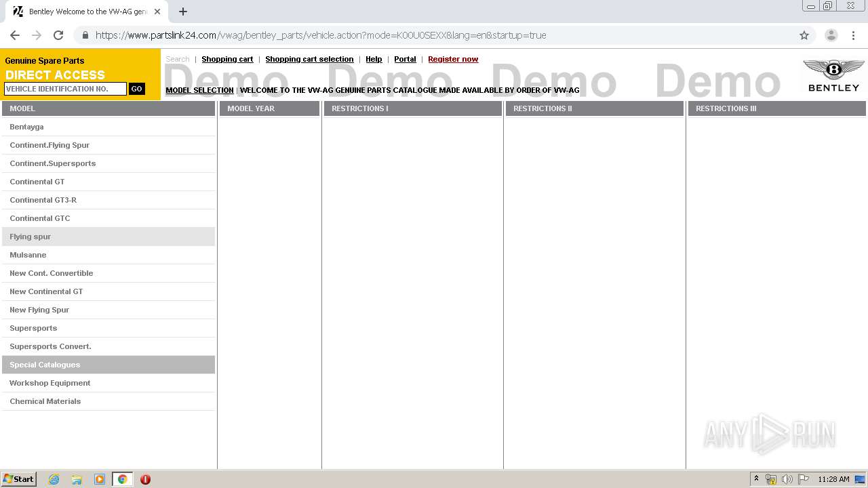This screenshot has width=868, height=488.
Task: Click the Search text in the top menu
Action: (178, 59)
